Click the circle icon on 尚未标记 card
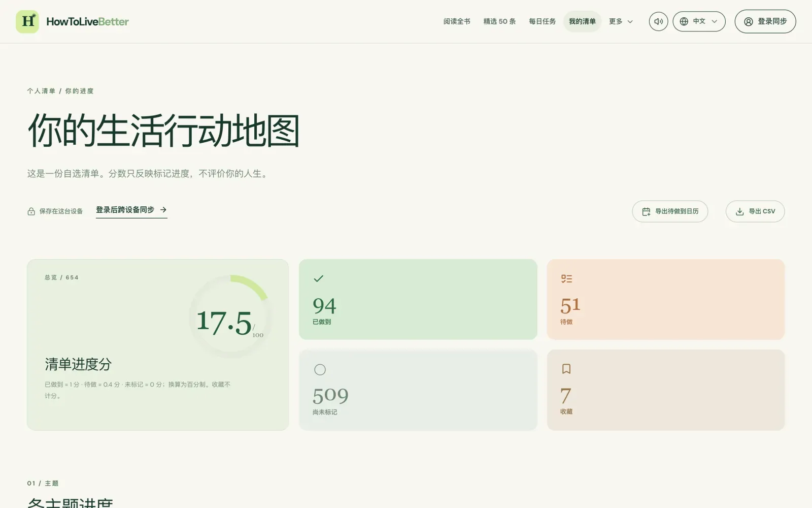 click(320, 369)
